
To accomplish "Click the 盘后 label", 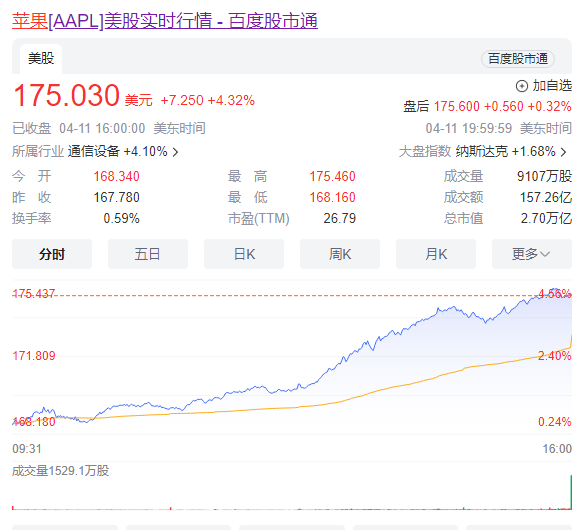I will (416, 107).
